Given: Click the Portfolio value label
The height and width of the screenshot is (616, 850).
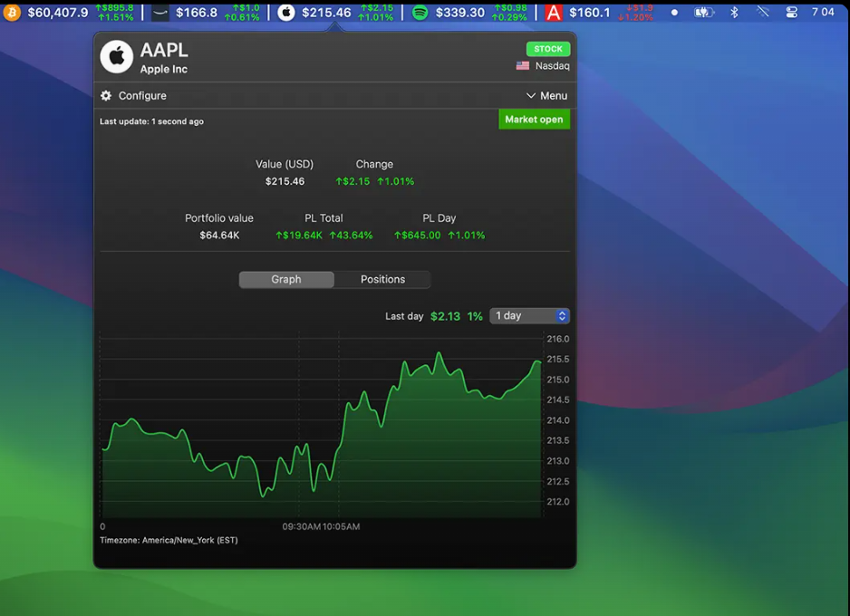Looking at the screenshot, I should pos(219,218).
